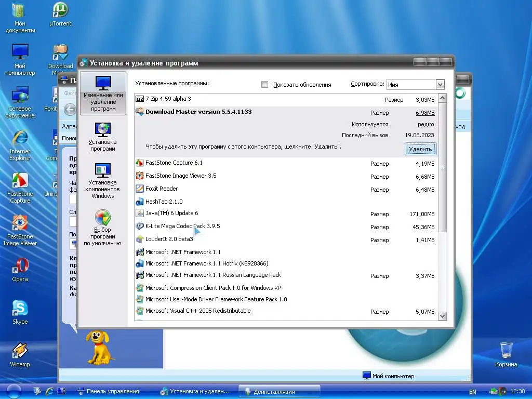Viewport: 532px width, 399px height.
Task: Open FastStone Image Viewer desktop shortcut
Action: (20, 230)
